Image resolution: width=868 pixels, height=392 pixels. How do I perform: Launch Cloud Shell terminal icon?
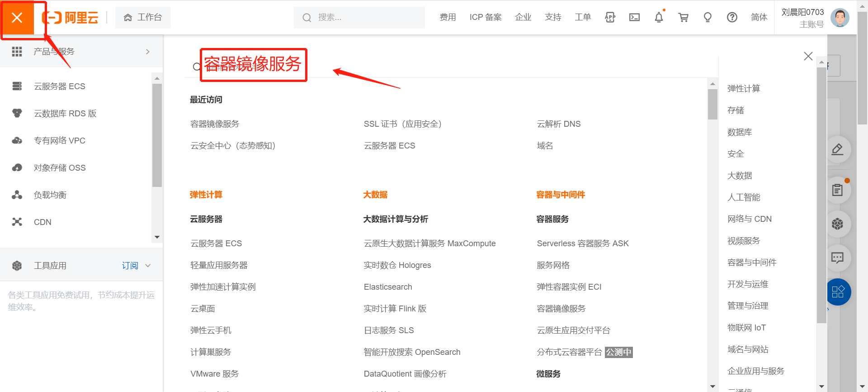[x=634, y=17]
